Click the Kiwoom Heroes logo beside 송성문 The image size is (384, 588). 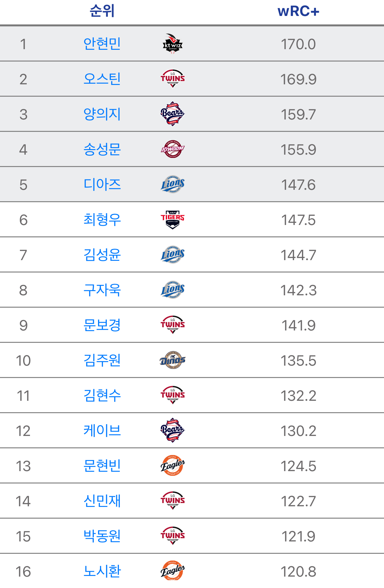(173, 149)
